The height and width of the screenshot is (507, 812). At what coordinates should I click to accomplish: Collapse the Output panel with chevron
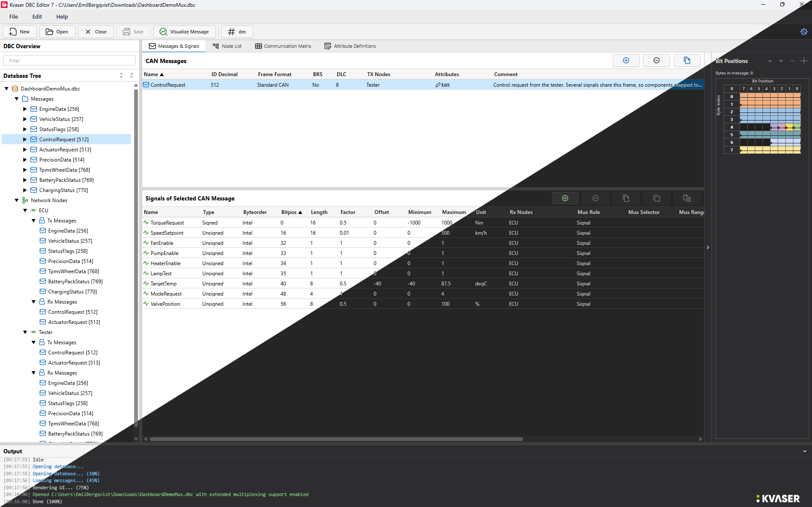click(x=804, y=451)
